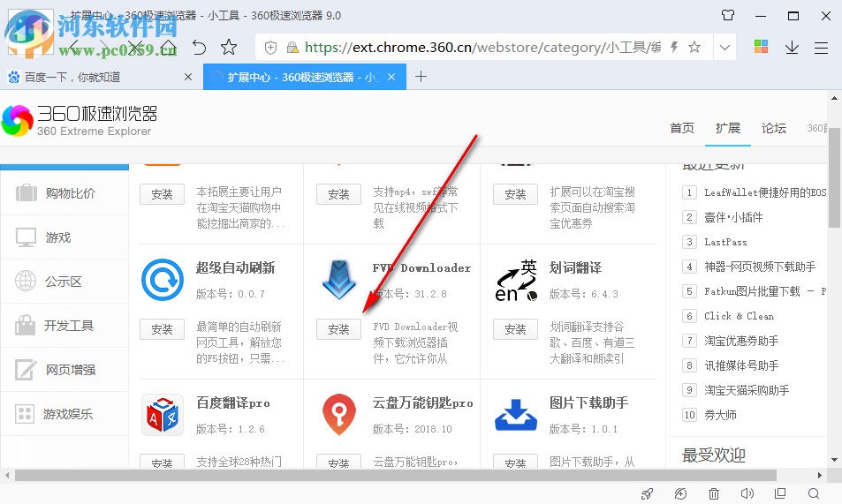842x504 pixels.
Task: Click the 360极速浏览器 logo
Action: [x=80, y=121]
